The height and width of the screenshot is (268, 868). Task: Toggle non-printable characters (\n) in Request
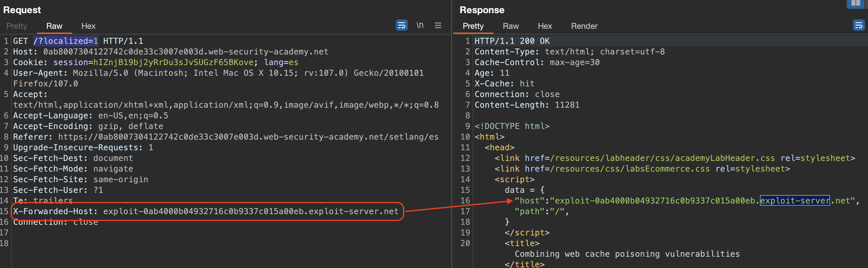420,25
